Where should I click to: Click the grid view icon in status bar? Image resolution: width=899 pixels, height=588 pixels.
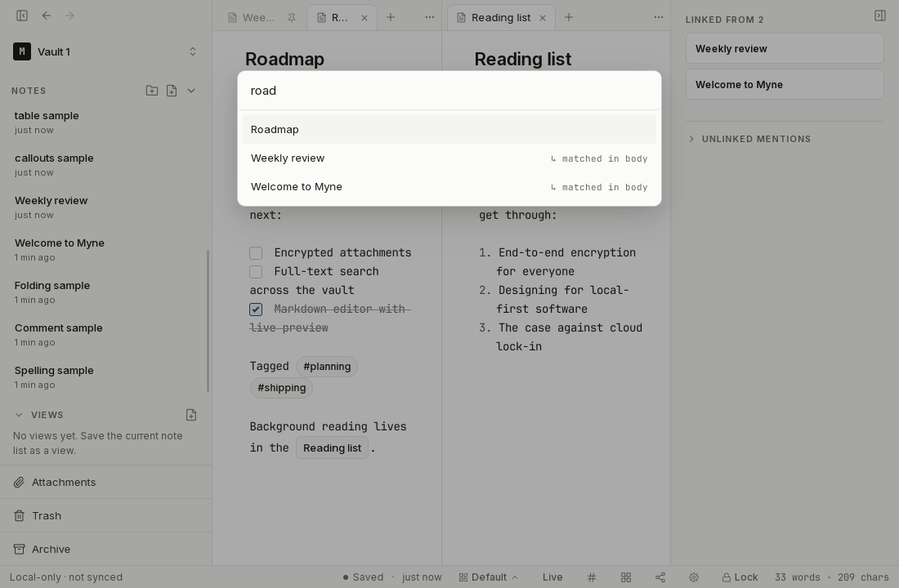(x=626, y=577)
